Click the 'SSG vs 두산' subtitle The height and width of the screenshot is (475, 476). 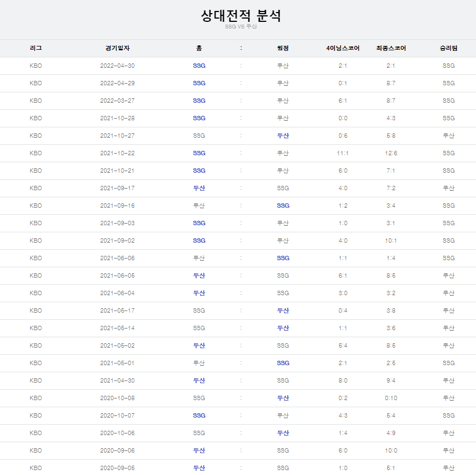point(241,27)
